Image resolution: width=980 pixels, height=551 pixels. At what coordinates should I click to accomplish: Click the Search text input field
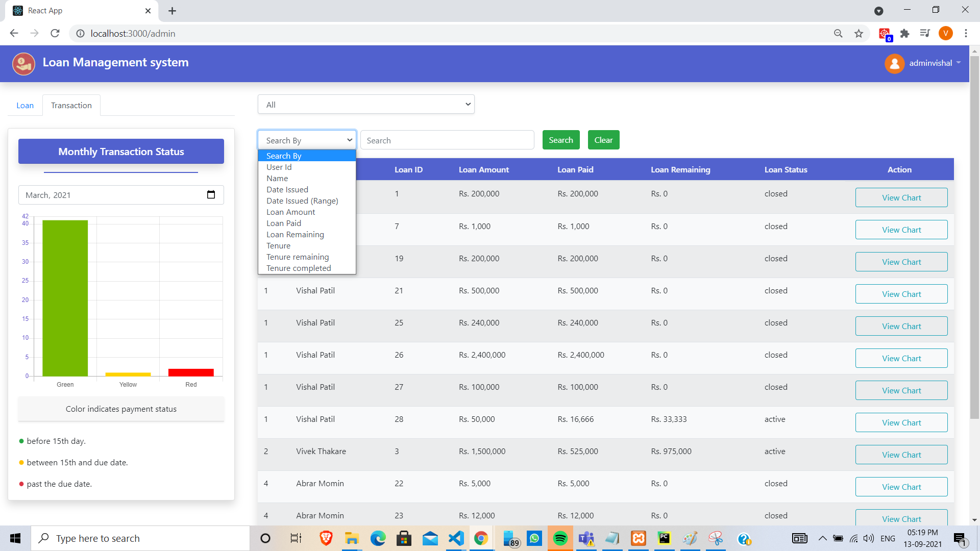point(447,140)
